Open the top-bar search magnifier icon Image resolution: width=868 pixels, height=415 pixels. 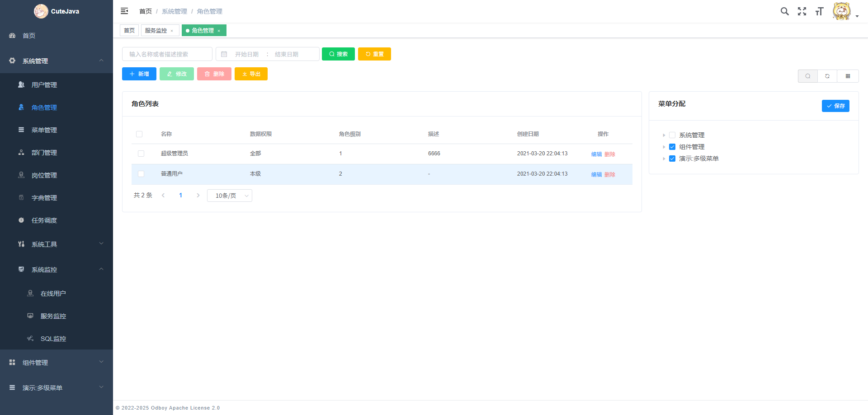pyautogui.click(x=784, y=11)
